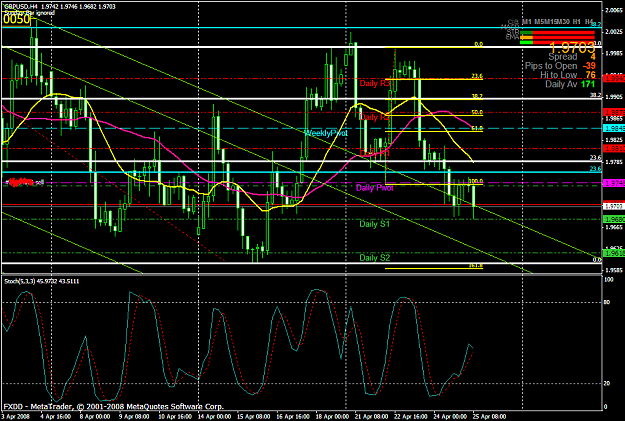Click the Stoch(5,3,3) indicator label
625x421 pixels.
(x=41, y=281)
